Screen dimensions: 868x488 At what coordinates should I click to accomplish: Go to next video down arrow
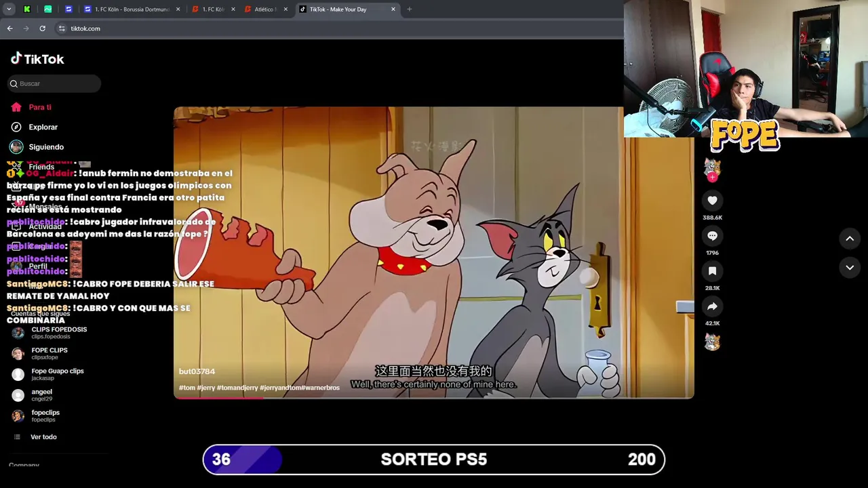[850, 268]
